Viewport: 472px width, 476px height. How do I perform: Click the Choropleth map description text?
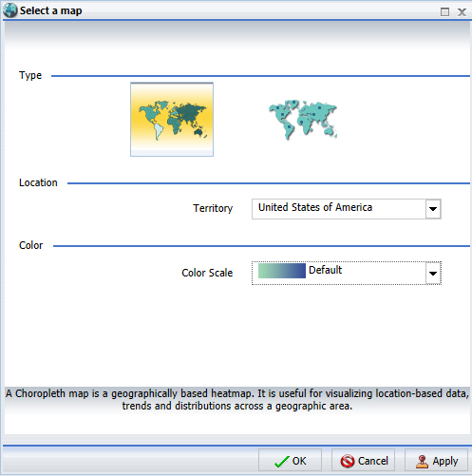(x=237, y=399)
